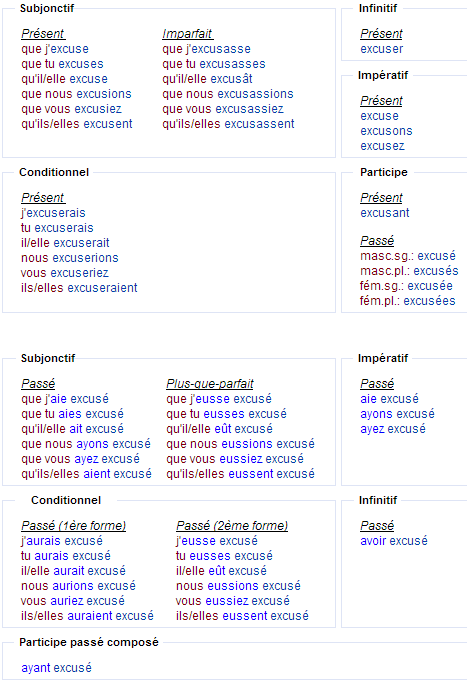
Task: Click "que j'excusasse" in Subjonctif Imparfait
Action: click(206, 49)
